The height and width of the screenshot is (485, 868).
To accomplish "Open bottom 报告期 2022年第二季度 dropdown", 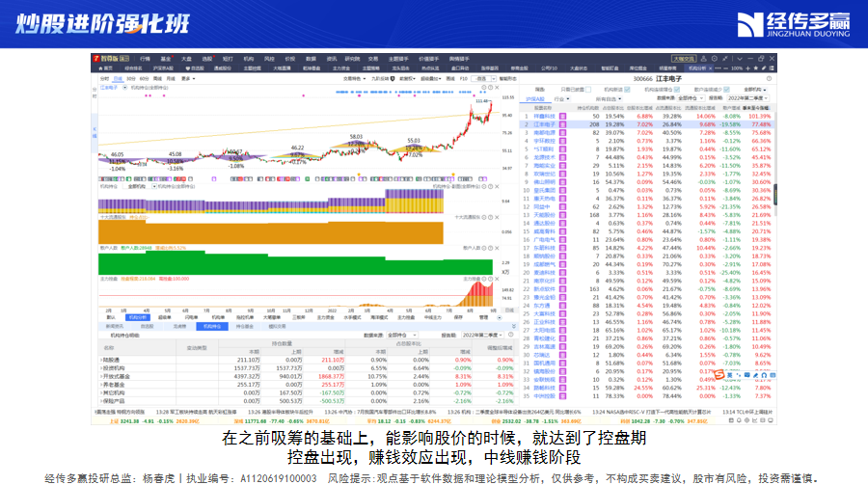I will tap(483, 335).
